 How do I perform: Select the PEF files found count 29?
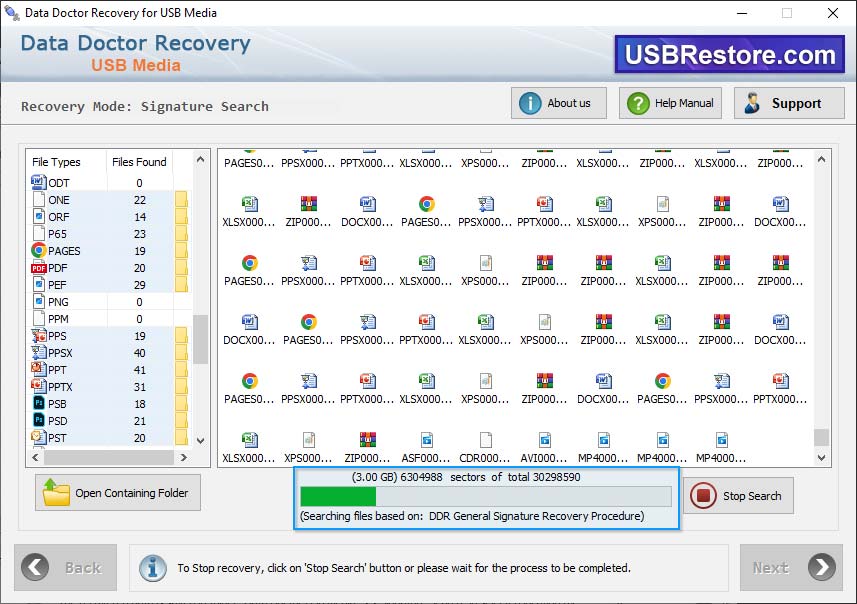pos(140,285)
